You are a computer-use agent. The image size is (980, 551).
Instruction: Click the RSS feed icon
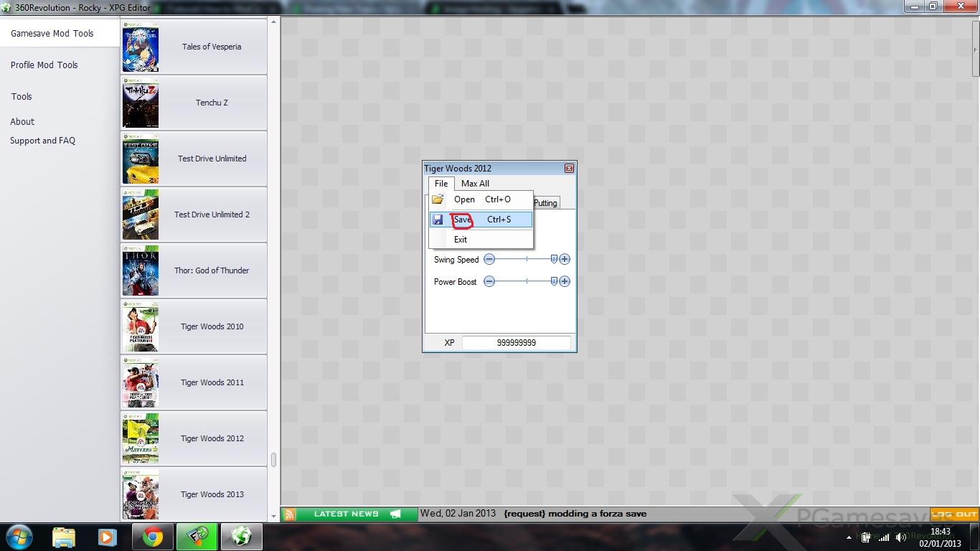click(x=289, y=514)
